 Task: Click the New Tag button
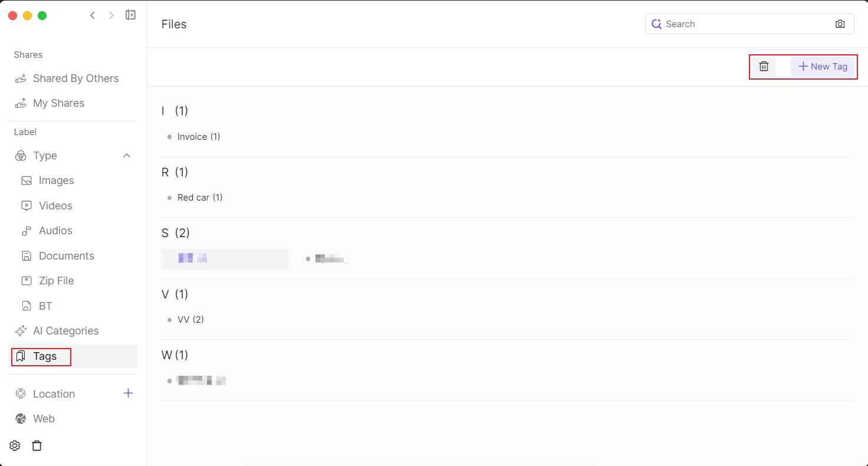click(823, 67)
